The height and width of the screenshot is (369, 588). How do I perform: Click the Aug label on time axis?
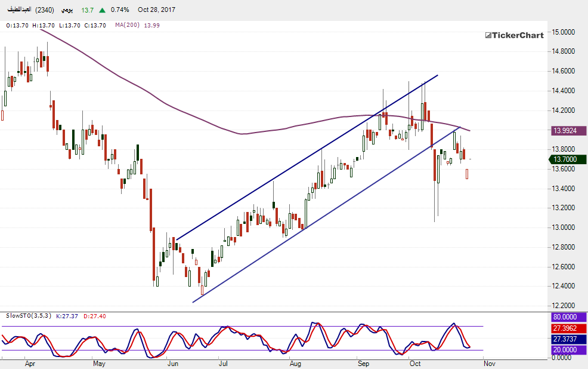[x=295, y=362]
